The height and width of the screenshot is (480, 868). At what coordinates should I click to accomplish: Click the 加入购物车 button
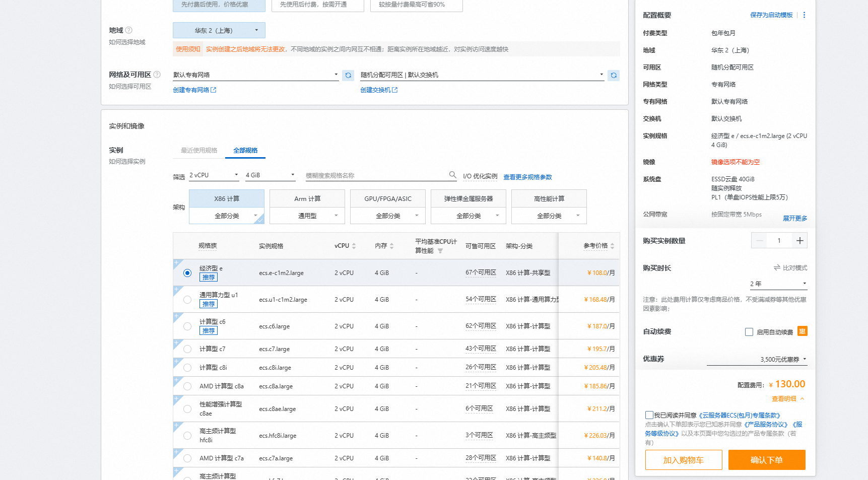(x=684, y=460)
